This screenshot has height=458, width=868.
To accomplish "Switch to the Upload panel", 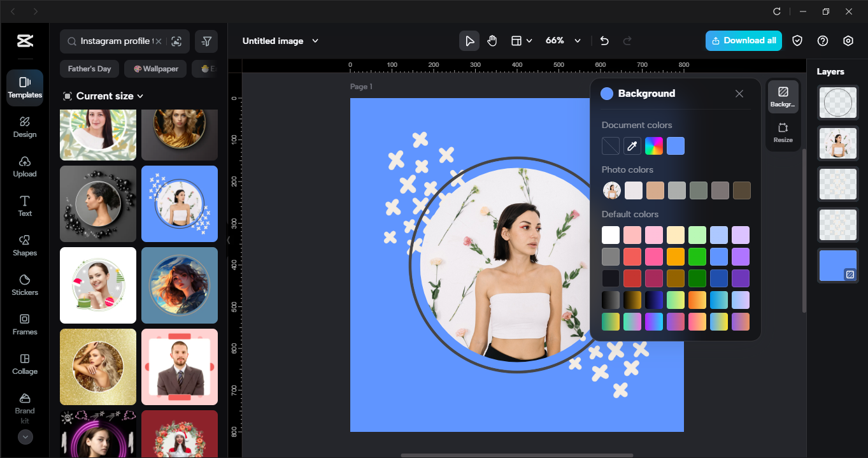I will click(24, 166).
